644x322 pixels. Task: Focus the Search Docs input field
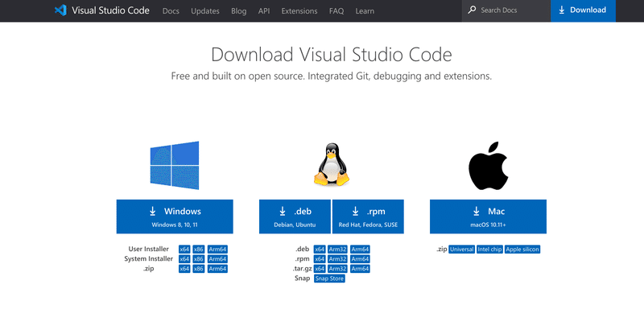(506, 10)
